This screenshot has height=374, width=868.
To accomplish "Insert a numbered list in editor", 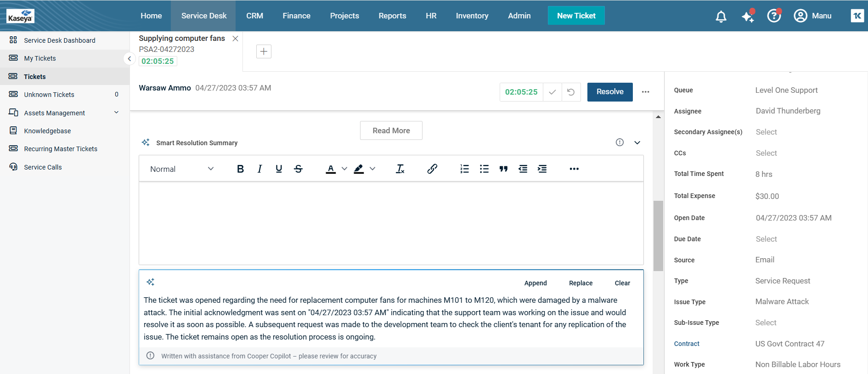I will coord(464,169).
